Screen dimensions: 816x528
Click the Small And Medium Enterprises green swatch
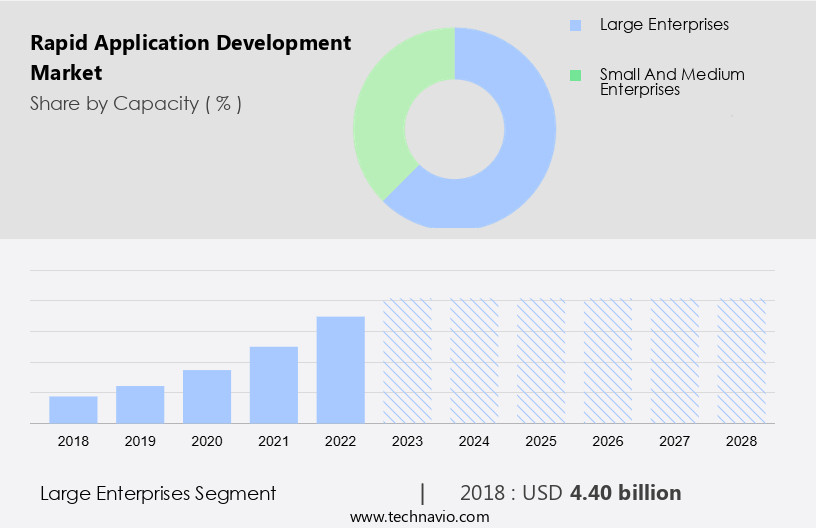(x=573, y=76)
